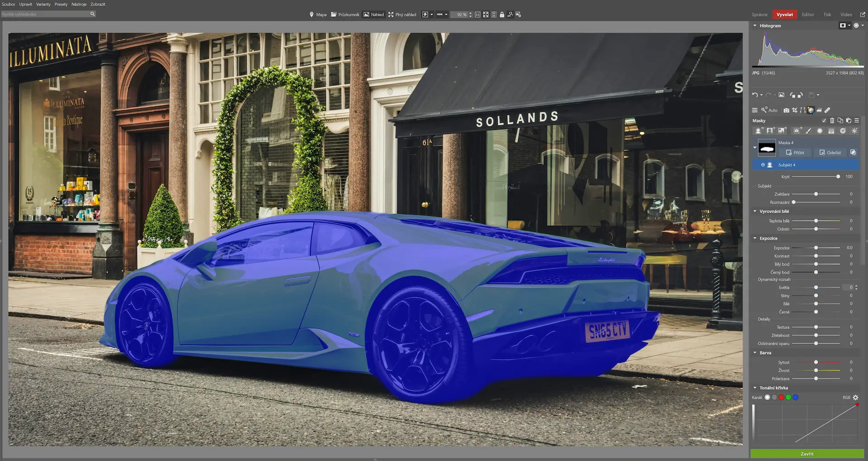868x461 pixels.
Task: Click the zoom lock padlock icon
Action: [x=502, y=14]
